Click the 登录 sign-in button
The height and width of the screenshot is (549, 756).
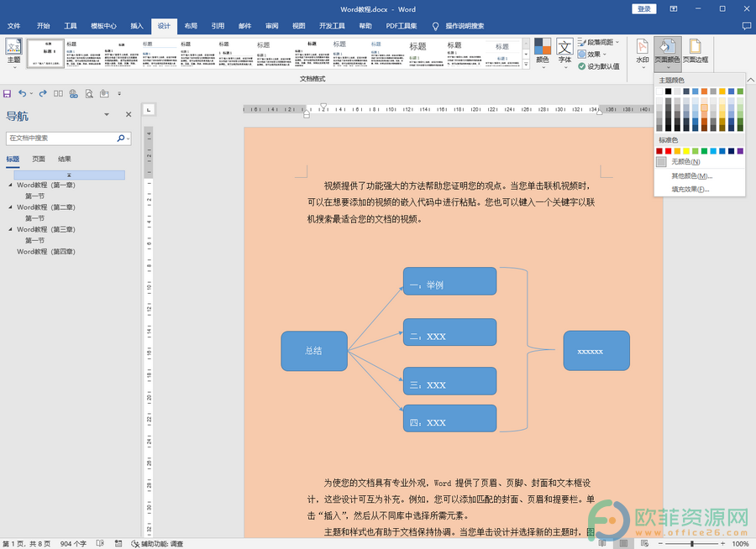(x=644, y=8)
